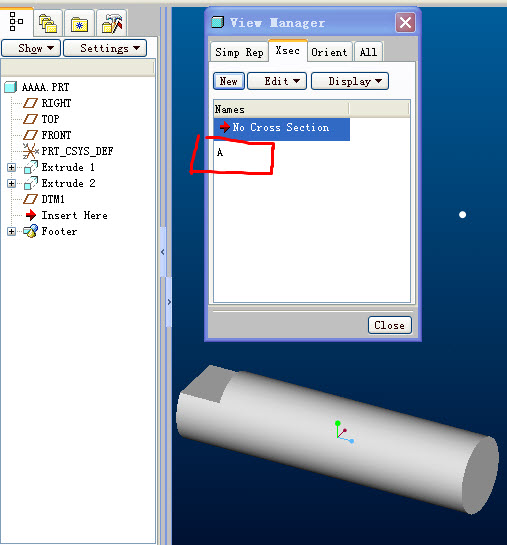Select the Insert Here label
Image resolution: width=507 pixels, height=545 pixels.
[74, 215]
